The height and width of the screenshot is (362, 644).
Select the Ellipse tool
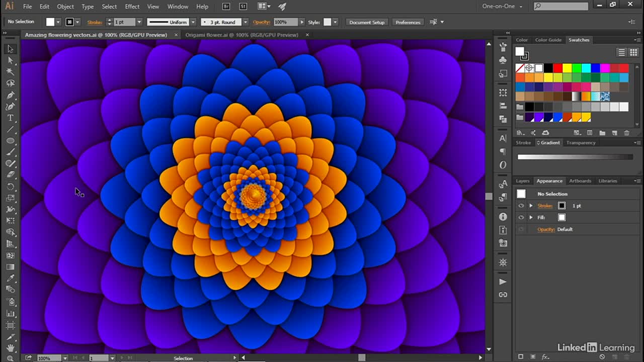11,141
